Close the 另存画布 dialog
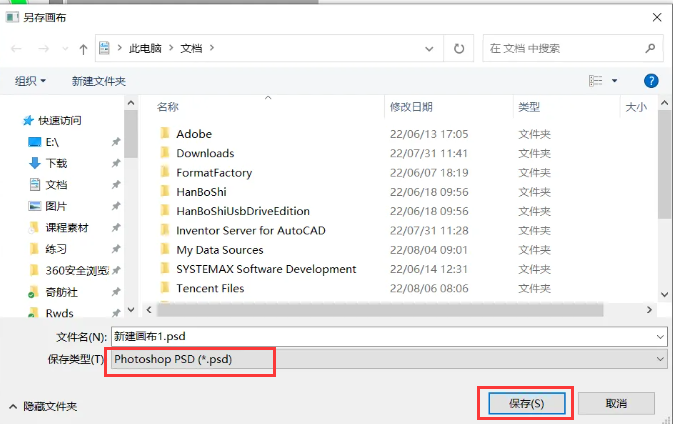Screen dimensions: 673x424 (x=657, y=17)
